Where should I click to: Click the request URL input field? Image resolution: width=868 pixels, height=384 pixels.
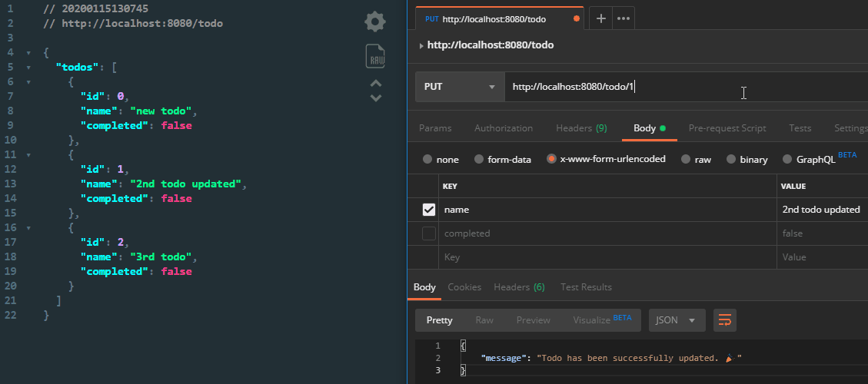pos(686,87)
